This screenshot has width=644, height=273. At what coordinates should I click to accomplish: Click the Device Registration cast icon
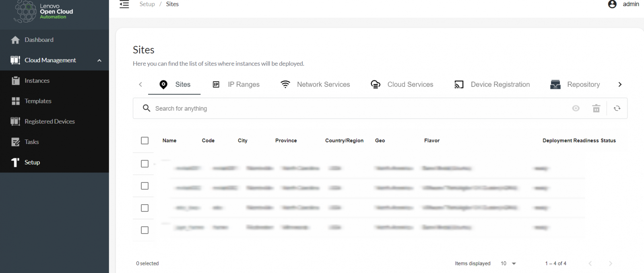click(459, 84)
